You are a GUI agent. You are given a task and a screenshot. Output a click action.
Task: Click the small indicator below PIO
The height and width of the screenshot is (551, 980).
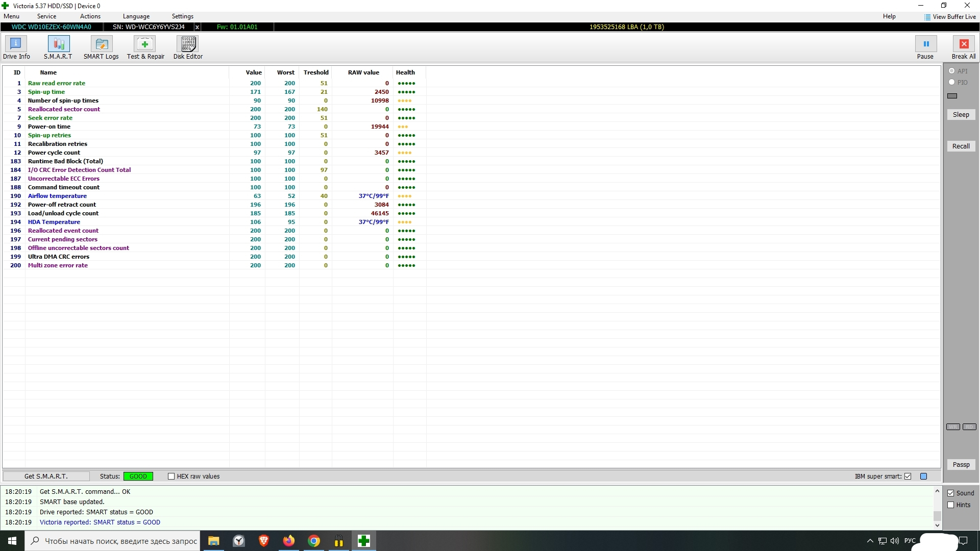952,96
